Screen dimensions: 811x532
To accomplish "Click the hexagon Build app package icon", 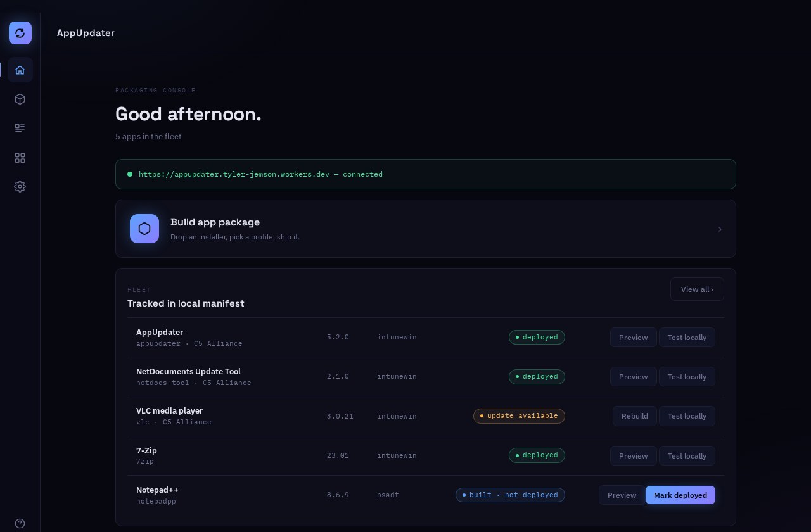I will pos(144,229).
